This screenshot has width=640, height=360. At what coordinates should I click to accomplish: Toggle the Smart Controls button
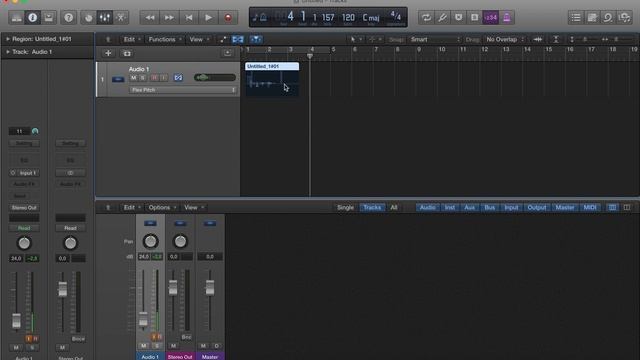[89, 18]
